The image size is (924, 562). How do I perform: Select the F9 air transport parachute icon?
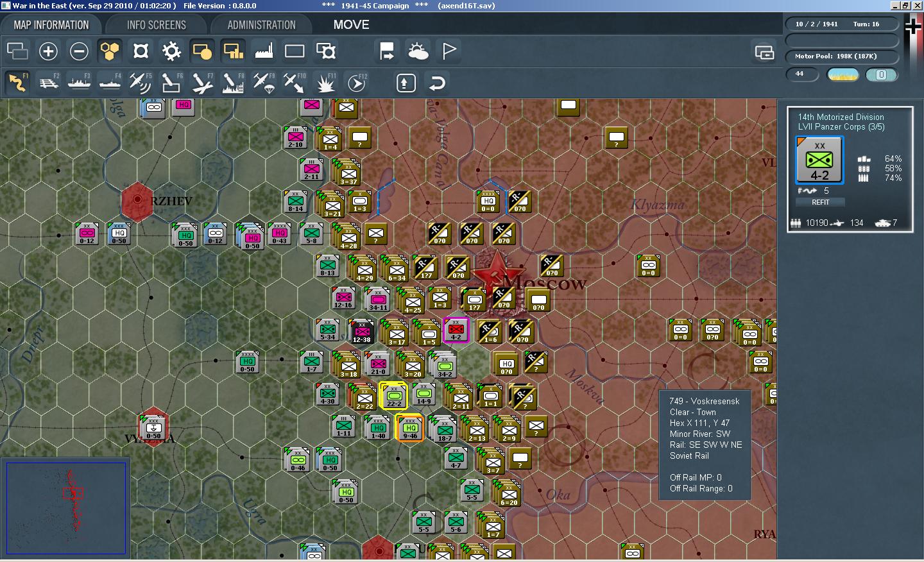264,83
